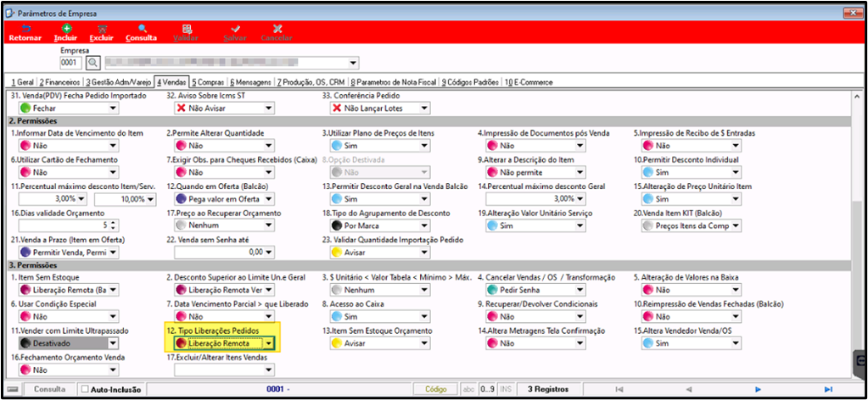
Task: Open Altera Vendedor Venda/OS dropdown
Action: [735, 343]
